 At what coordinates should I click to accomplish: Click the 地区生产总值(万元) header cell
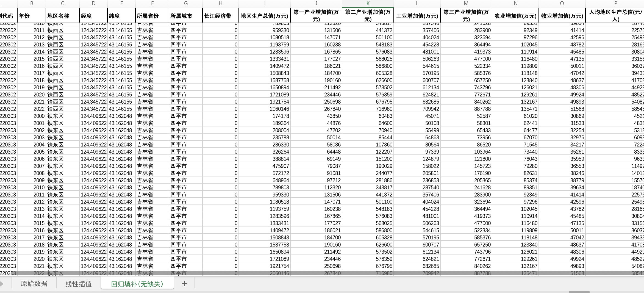click(x=265, y=16)
